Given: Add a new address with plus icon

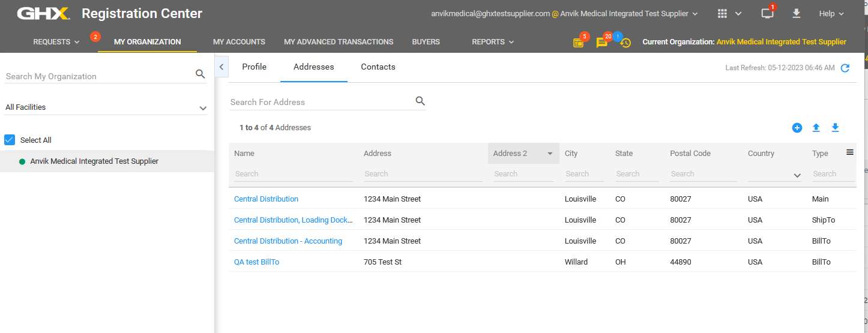Looking at the screenshot, I should point(797,128).
